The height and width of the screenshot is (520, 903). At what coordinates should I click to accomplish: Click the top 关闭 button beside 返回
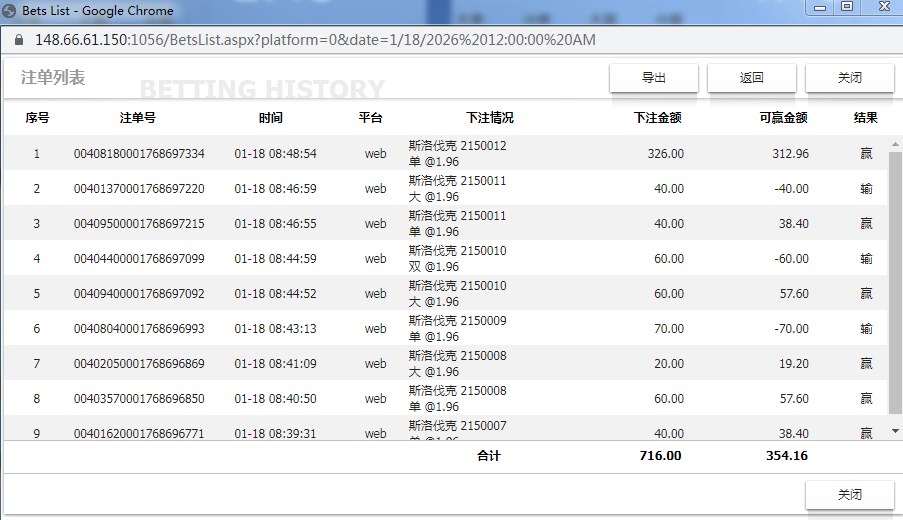click(849, 78)
